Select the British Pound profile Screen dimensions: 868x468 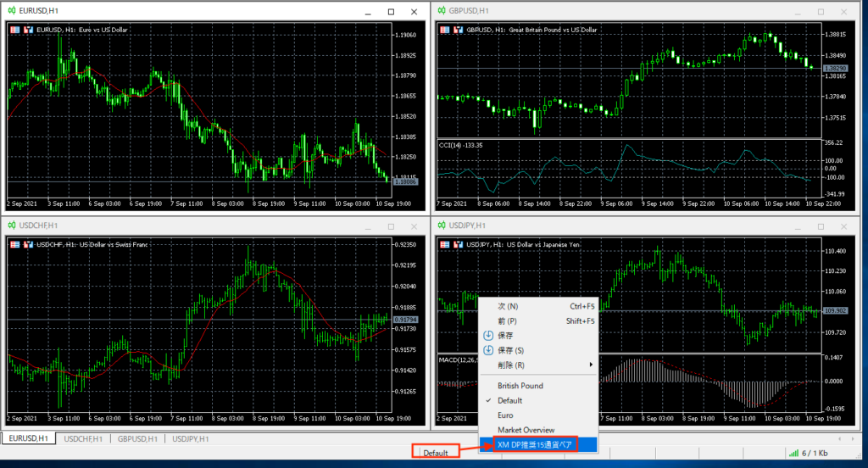pos(520,386)
